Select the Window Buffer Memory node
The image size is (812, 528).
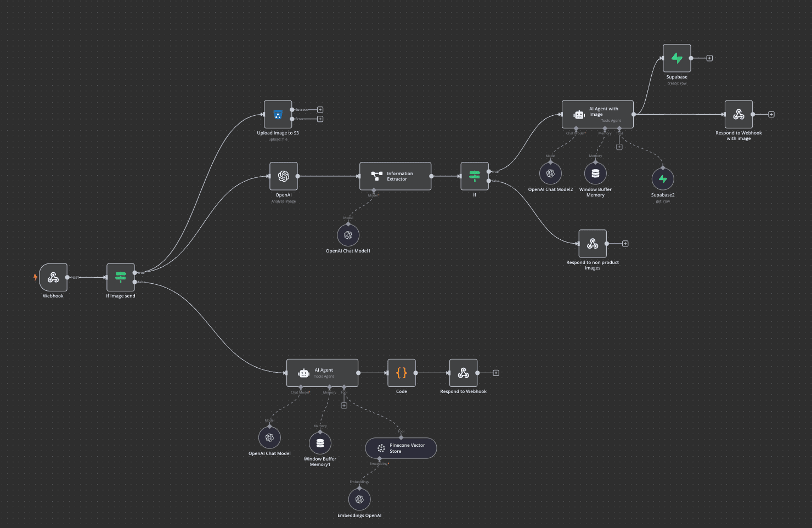coord(595,173)
